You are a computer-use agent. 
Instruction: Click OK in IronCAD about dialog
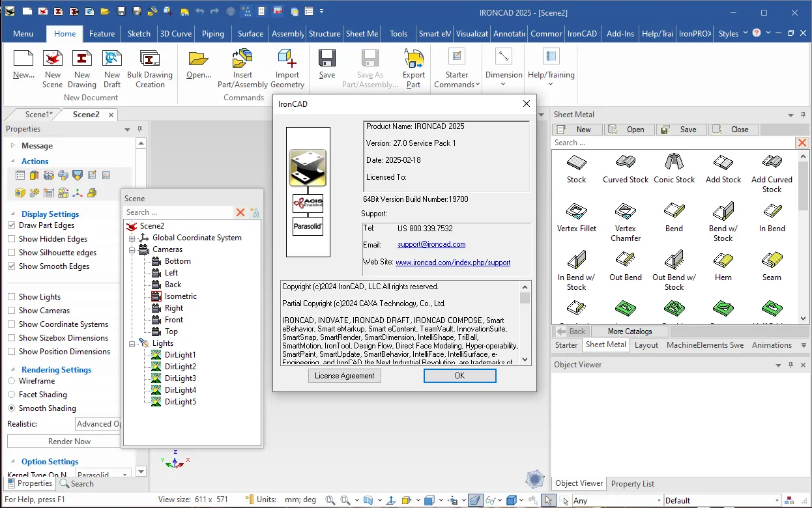460,376
